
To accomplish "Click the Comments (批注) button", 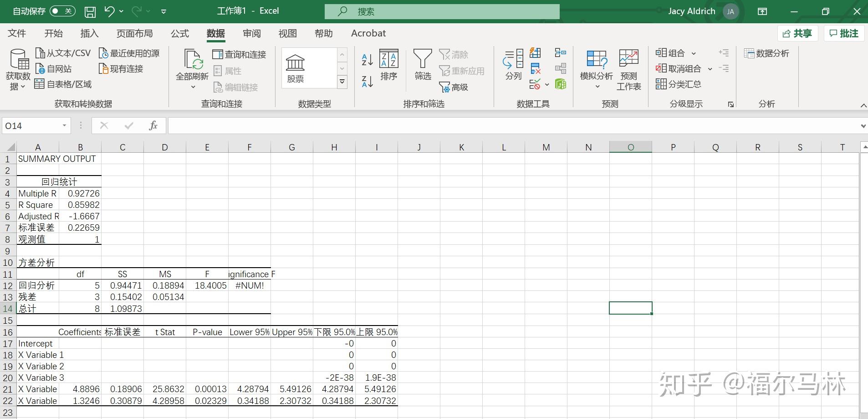I will click(x=844, y=33).
